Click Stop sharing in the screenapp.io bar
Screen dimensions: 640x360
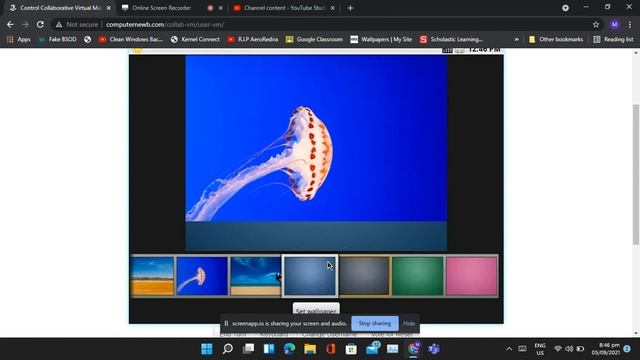(375, 323)
